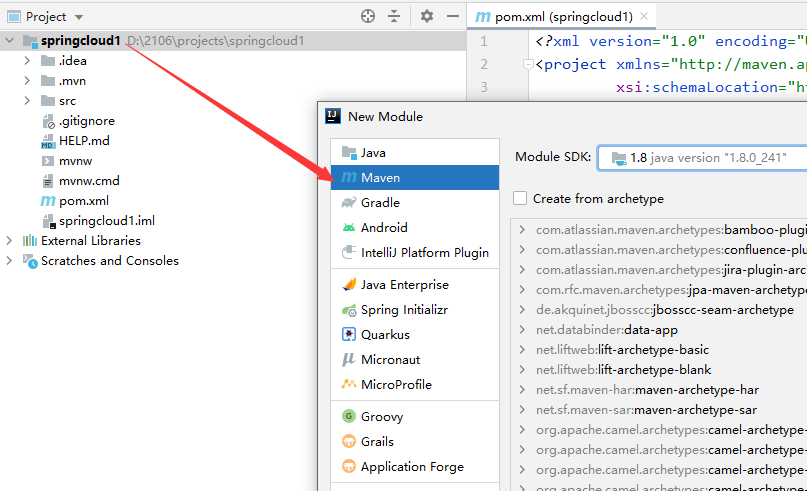
Task: Expand the .idea folder
Action: [x=27, y=61]
